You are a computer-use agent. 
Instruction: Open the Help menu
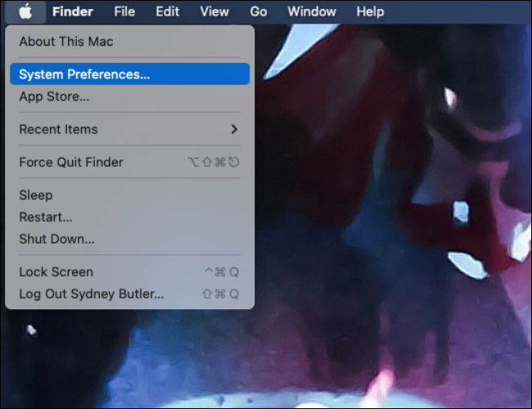point(370,12)
